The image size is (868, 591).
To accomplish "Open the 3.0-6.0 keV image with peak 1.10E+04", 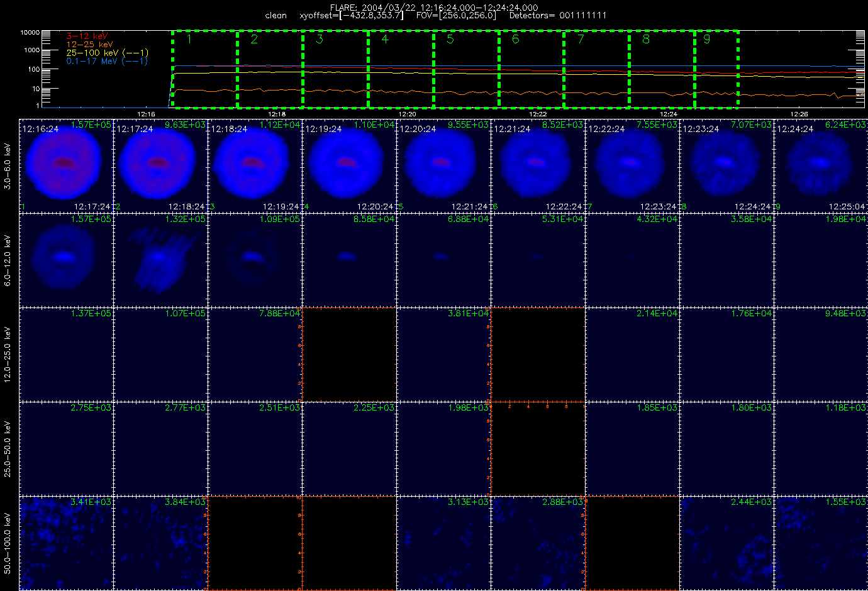I will 349,165.
